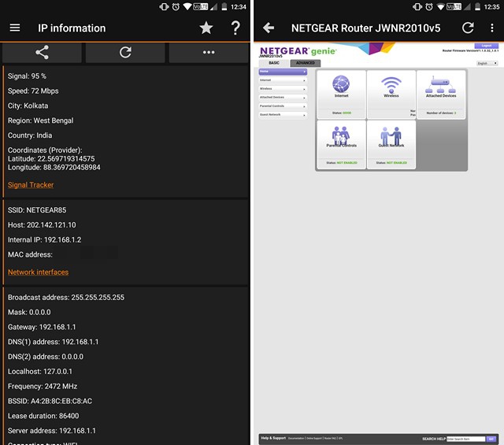Open the Documentation link in Help & Support
504x445 pixels.
(296, 438)
